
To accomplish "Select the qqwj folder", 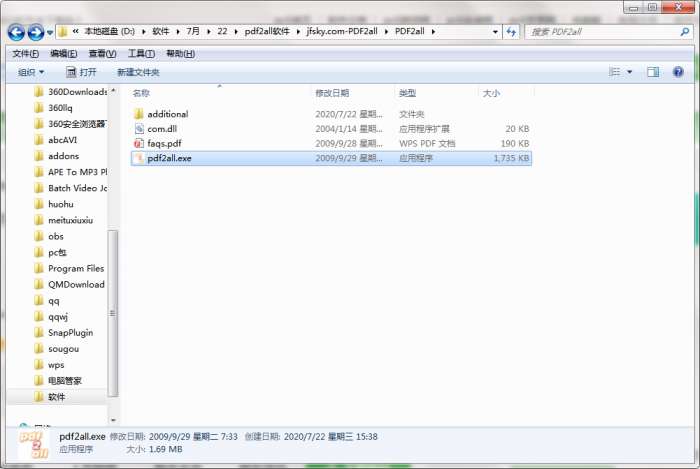I will 51,317.
